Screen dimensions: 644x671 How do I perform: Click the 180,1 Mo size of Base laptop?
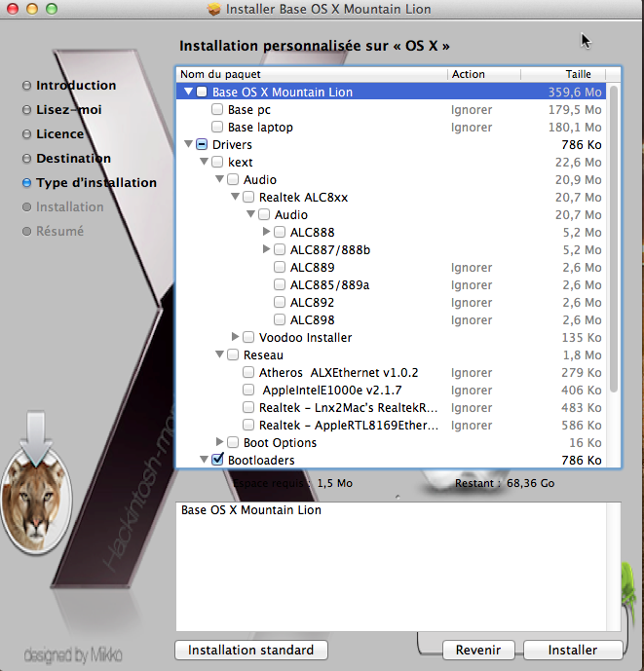point(575,128)
